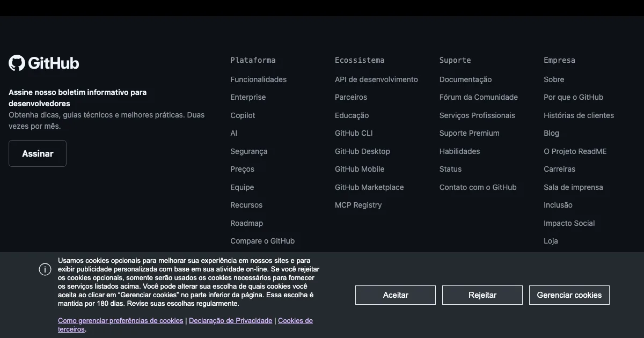Screen dimensions: 644x338
Task: Open the Segurança footer link
Action: (248, 151)
